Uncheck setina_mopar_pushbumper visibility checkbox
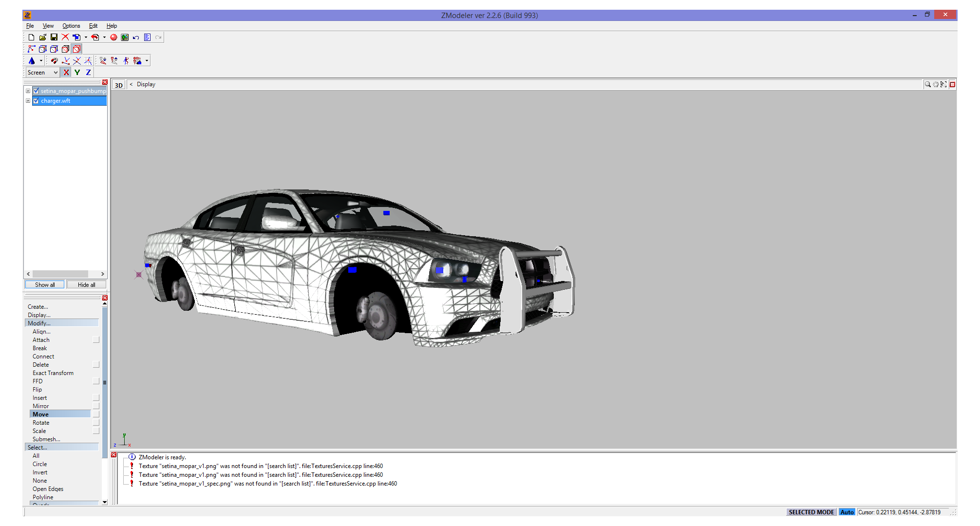Screen dimensions: 980x526 click(x=36, y=91)
